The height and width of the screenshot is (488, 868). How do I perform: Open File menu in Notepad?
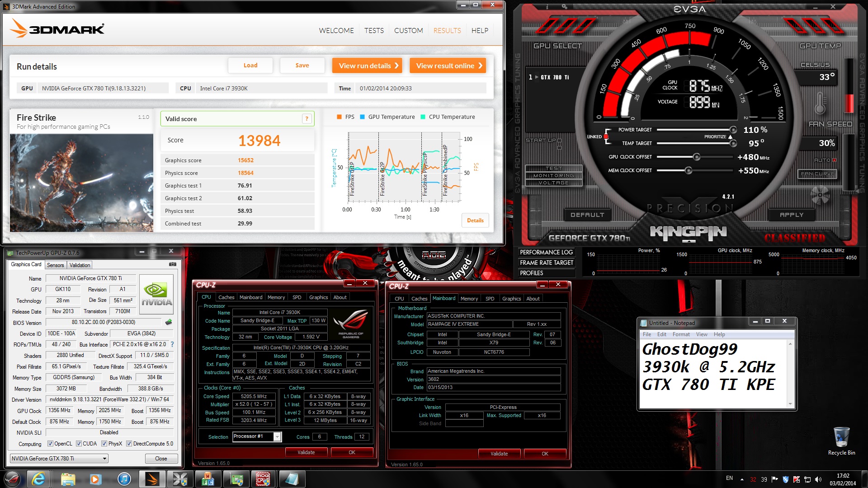[647, 334]
